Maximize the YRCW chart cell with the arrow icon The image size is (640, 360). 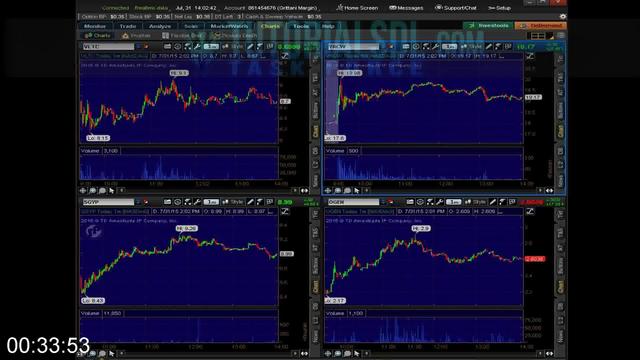click(530, 56)
